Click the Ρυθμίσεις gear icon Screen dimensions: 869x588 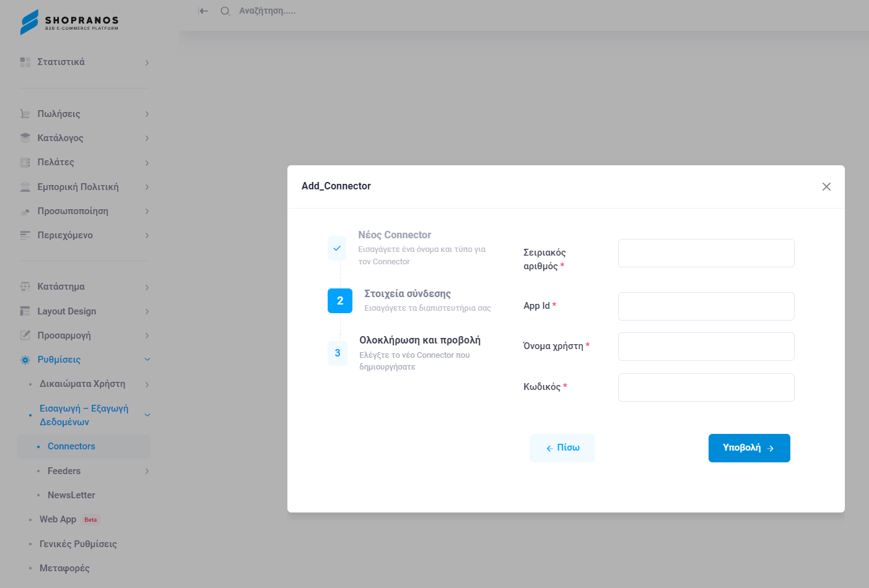pyautogui.click(x=25, y=360)
